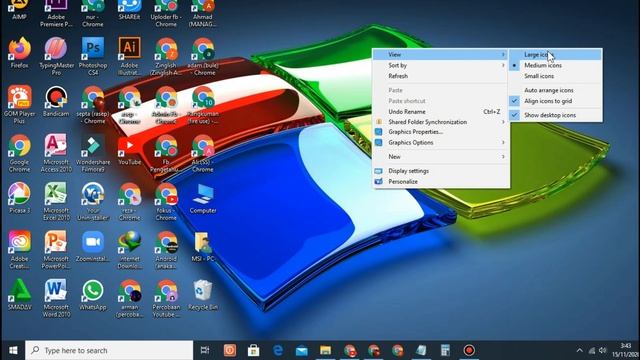Choose Medium icons view option

pos(556,65)
